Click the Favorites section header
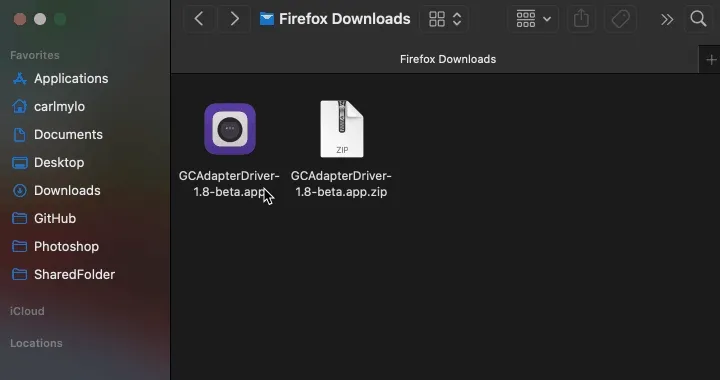This screenshot has height=380, width=720. [x=35, y=55]
